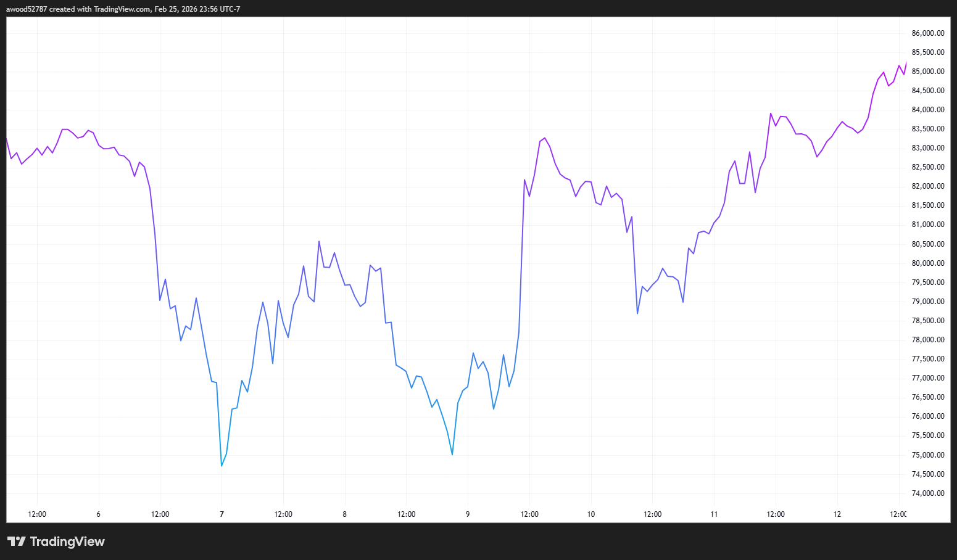Click the "10" date label on the time axis
957x560 pixels.
590,514
